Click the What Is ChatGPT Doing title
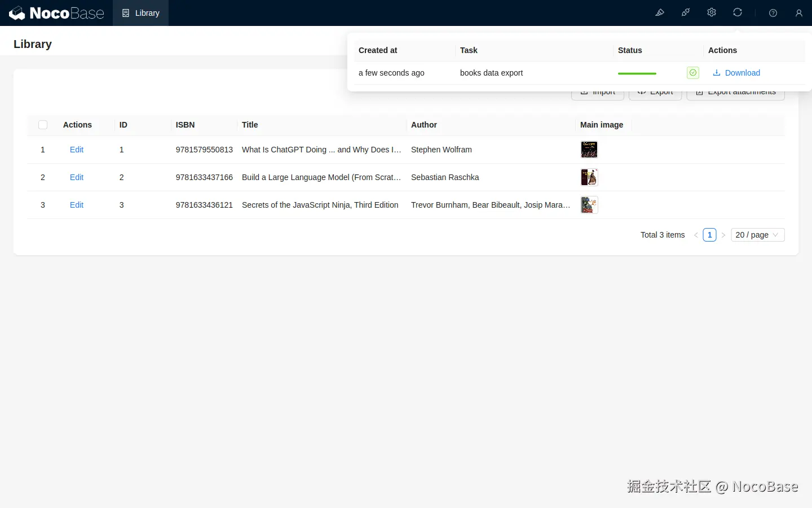Viewport: 812px width, 508px height. tap(321, 150)
